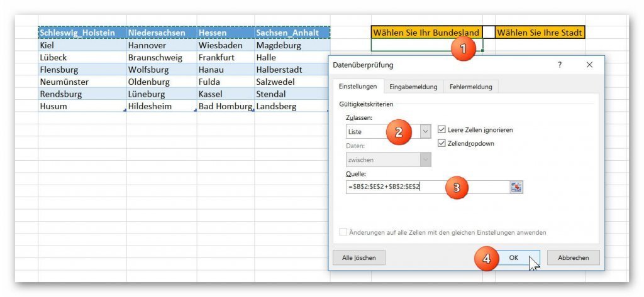Select the cell containing Frankfurt

coord(226,57)
